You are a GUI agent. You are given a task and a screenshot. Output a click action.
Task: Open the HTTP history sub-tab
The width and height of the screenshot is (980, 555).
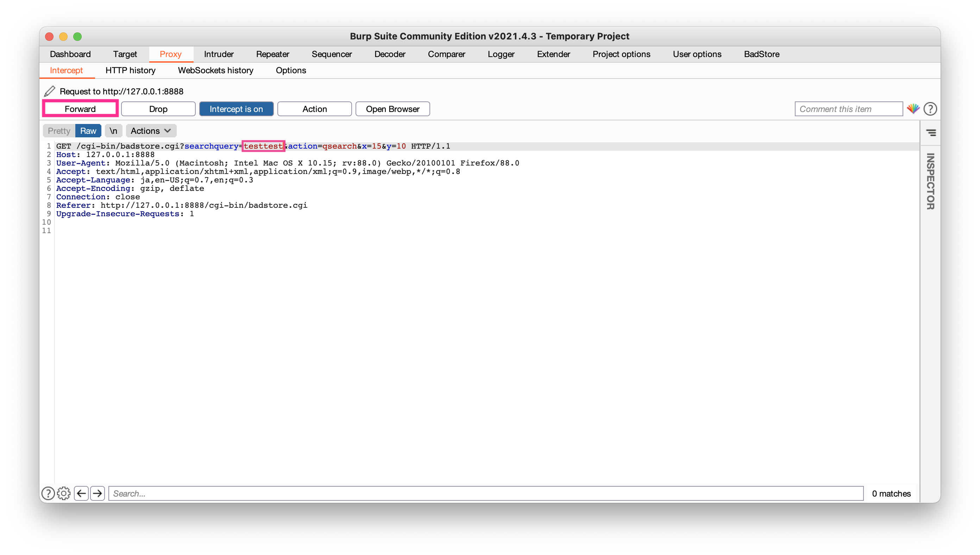click(x=130, y=70)
